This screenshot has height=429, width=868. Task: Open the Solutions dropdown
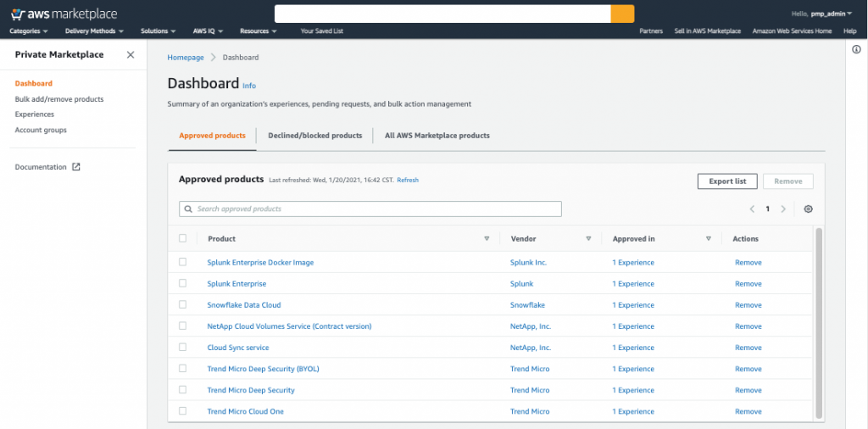[159, 31]
